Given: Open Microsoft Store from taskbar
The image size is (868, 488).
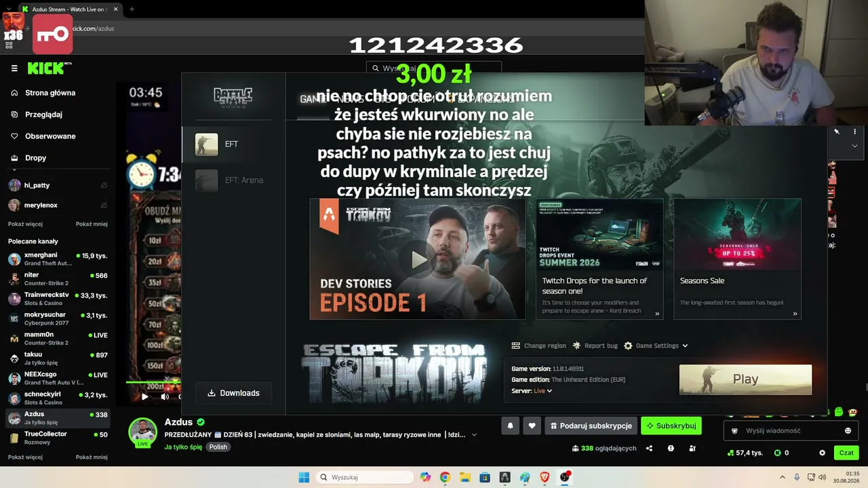Looking at the screenshot, I should 485,477.
